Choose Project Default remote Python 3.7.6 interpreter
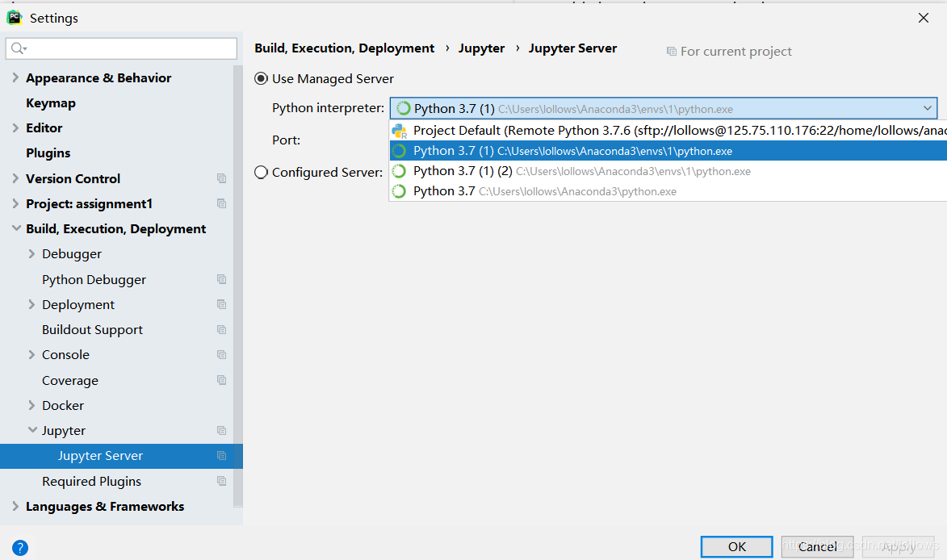The height and width of the screenshot is (560, 947). point(668,131)
